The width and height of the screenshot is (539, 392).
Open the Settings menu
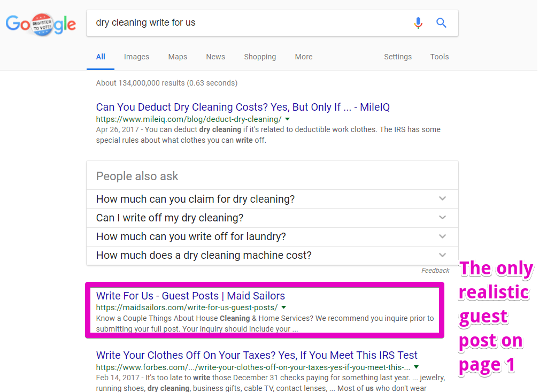(x=398, y=57)
